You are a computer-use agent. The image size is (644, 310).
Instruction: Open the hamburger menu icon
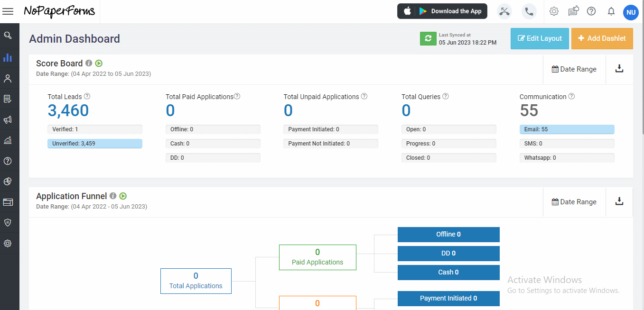click(8, 11)
